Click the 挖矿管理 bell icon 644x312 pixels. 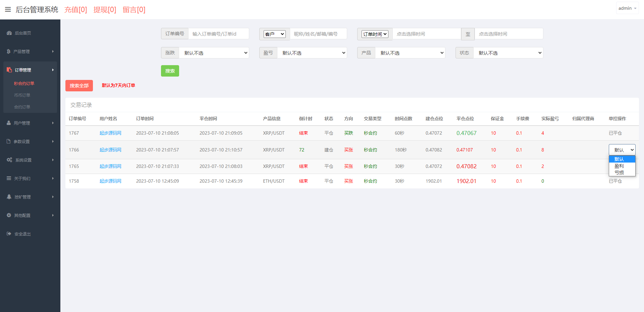[9, 197]
